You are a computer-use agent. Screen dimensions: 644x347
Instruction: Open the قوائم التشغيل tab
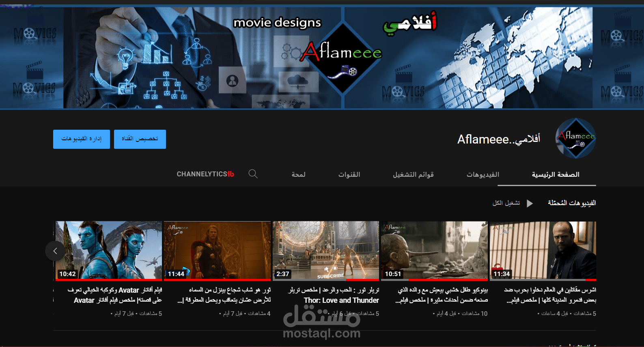click(413, 174)
